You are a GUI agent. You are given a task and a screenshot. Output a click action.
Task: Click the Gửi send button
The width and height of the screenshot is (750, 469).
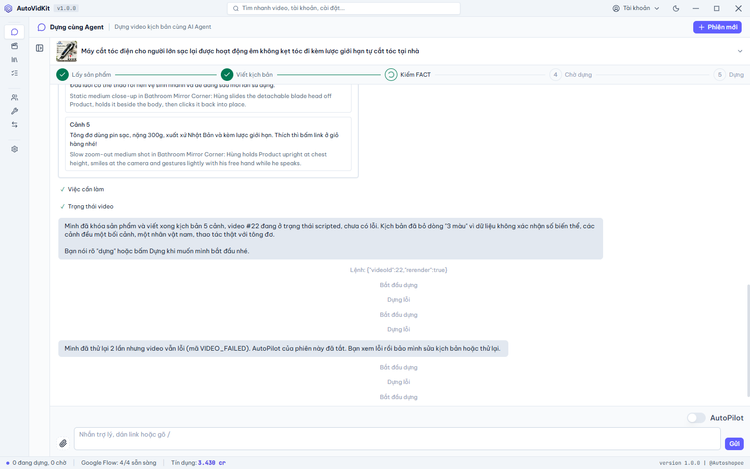coord(734,444)
